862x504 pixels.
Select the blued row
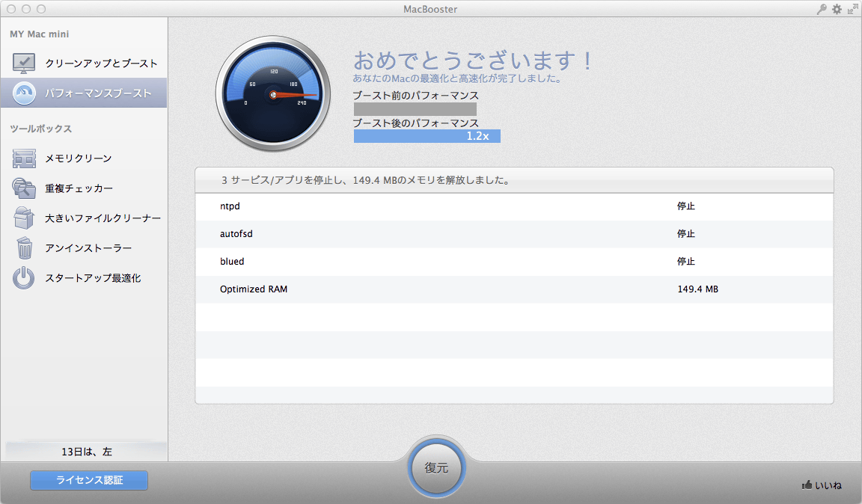click(x=514, y=262)
